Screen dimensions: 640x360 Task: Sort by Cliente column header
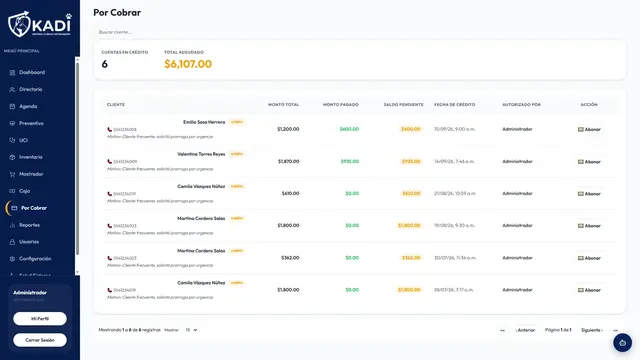tap(116, 104)
